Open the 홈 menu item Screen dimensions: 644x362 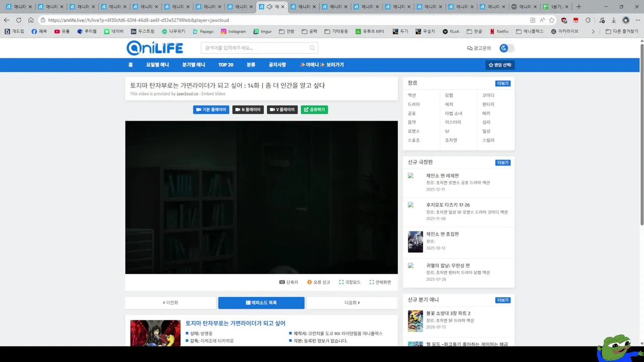(x=130, y=65)
